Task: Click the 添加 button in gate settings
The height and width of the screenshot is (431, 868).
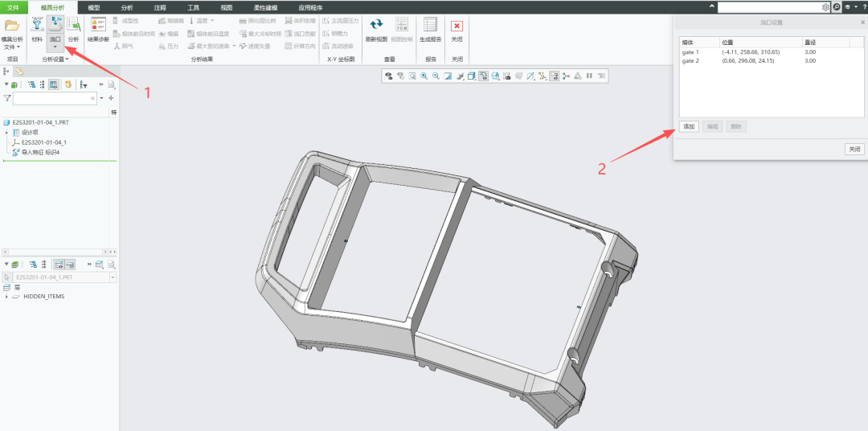Action: pos(689,126)
